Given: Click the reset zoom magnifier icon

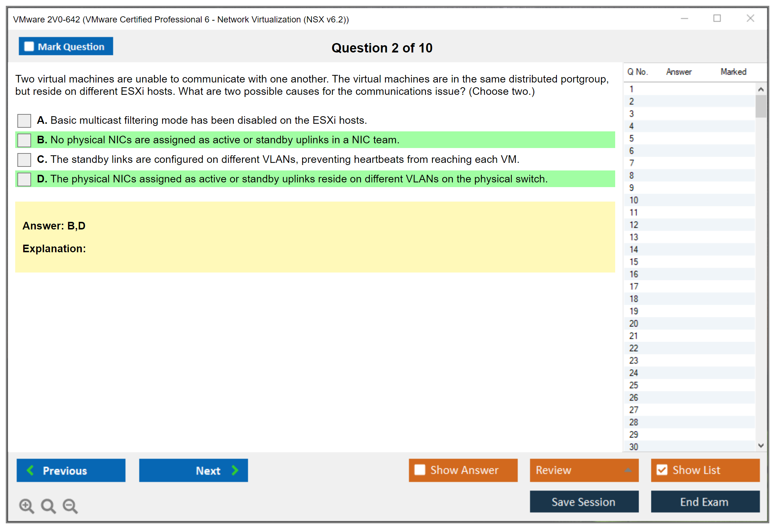Looking at the screenshot, I should tap(48, 506).
